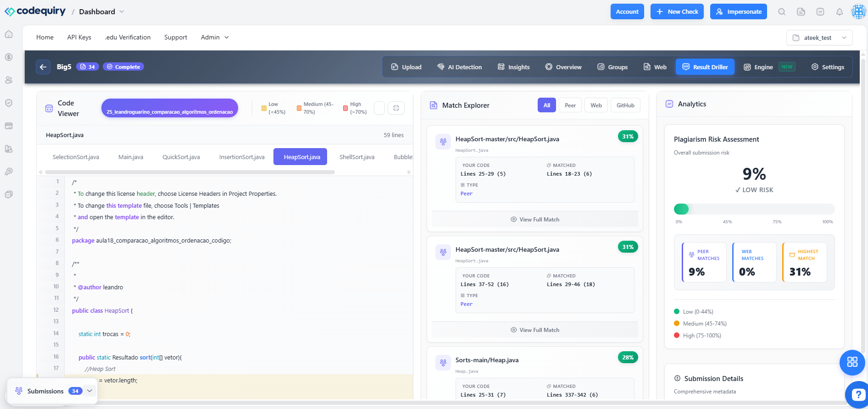The width and height of the screenshot is (868, 409).
Task: Filter matches by Web
Action: pos(596,105)
